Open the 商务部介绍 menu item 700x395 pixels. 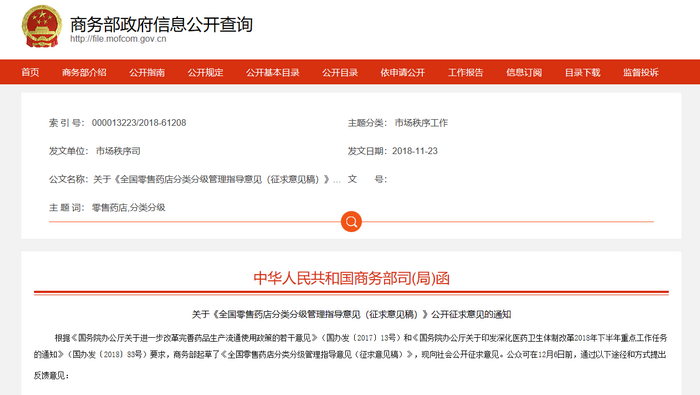pyautogui.click(x=84, y=72)
